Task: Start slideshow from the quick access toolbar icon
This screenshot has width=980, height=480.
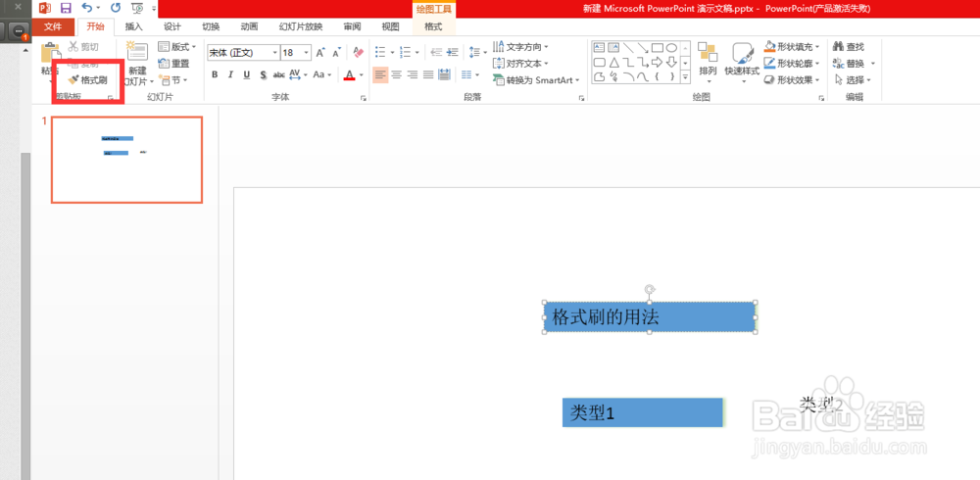Action: [137, 8]
